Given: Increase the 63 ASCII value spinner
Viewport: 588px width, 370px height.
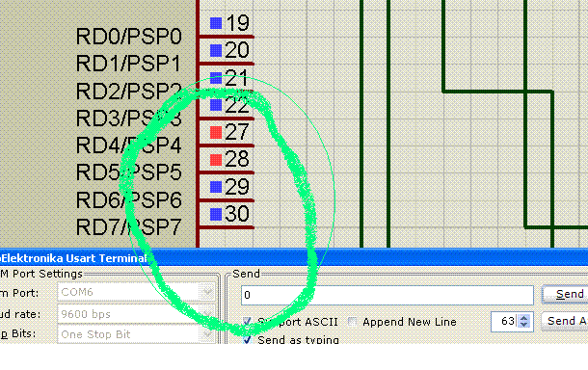Looking at the screenshot, I should tap(523, 318).
